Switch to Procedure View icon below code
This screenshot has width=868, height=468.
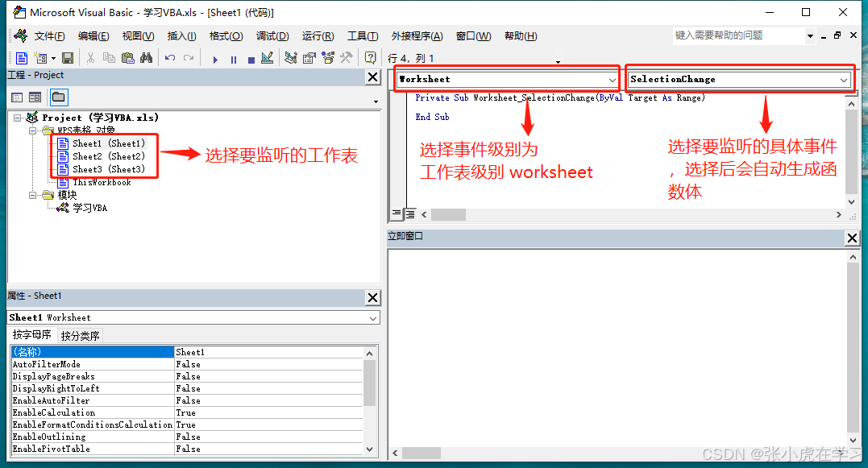pos(397,214)
